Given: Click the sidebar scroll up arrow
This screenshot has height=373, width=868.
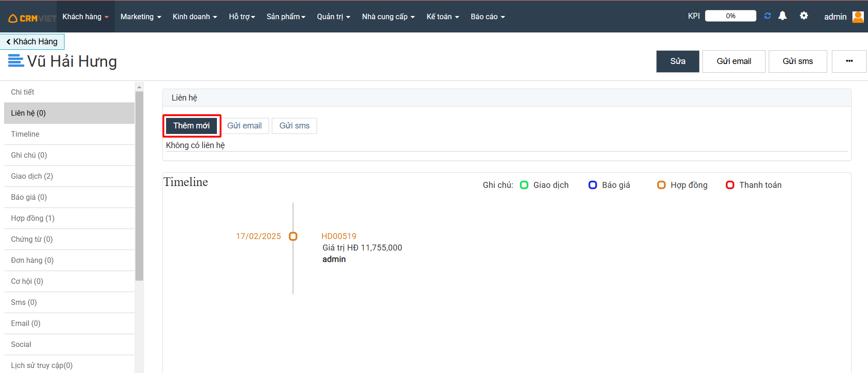Looking at the screenshot, I should (x=140, y=86).
